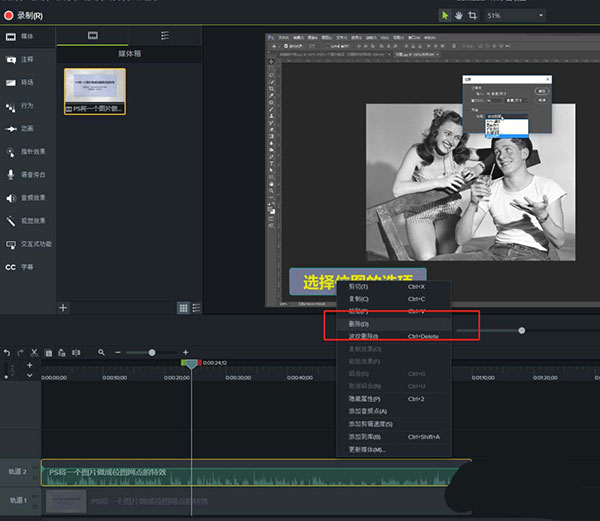Click the undo arrow on timeline toolbar
600x521 pixels.
[7, 352]
